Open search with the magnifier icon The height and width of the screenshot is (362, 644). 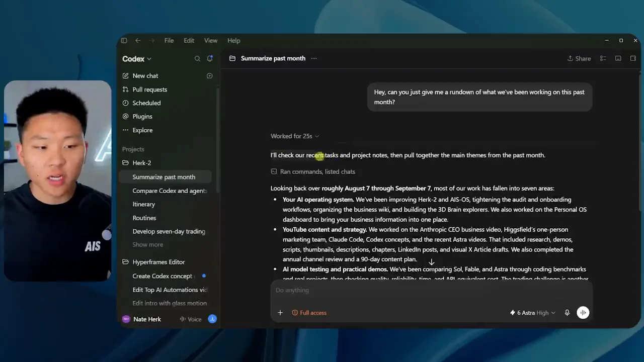197,59
